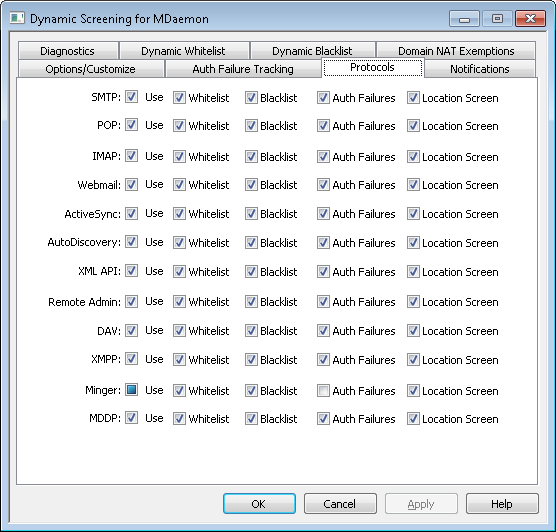Minimize the Dynamic Screening window

pyautogui.click(x=464, y=18)
